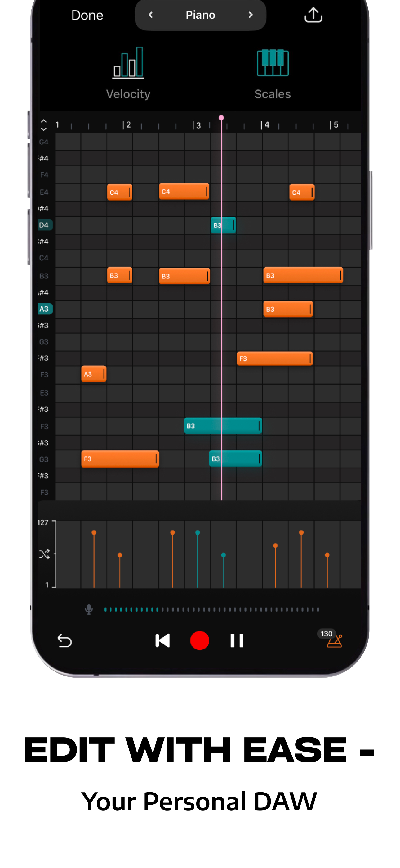Viewport: 400px width, 868px height.
Task: Select the Velocity label
Action: [128, 94]
